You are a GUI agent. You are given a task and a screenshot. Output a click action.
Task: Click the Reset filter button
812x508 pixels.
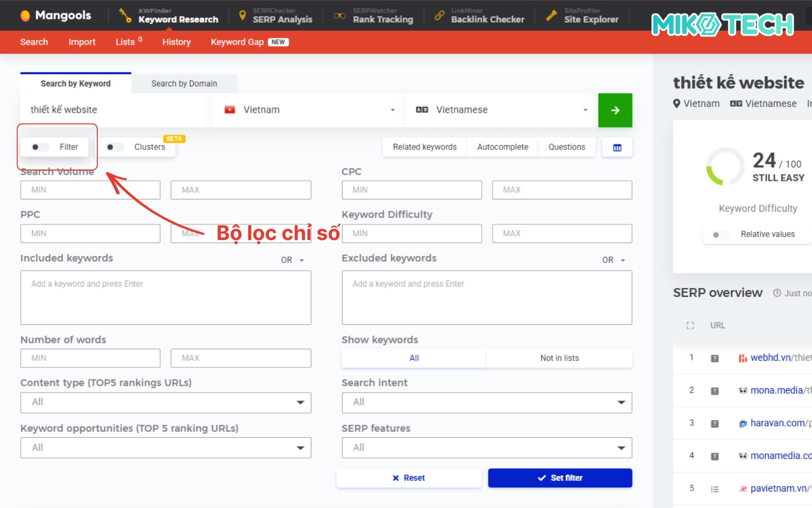(x=409, y=478)
